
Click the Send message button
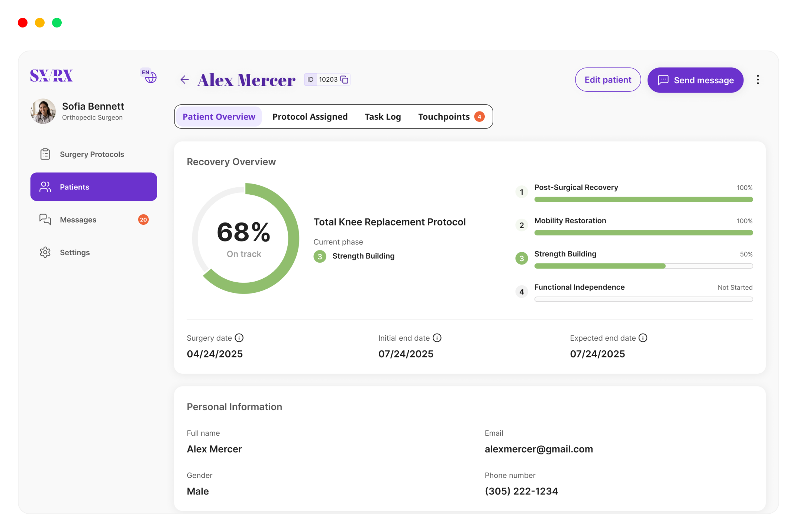[x=695, y=80]
